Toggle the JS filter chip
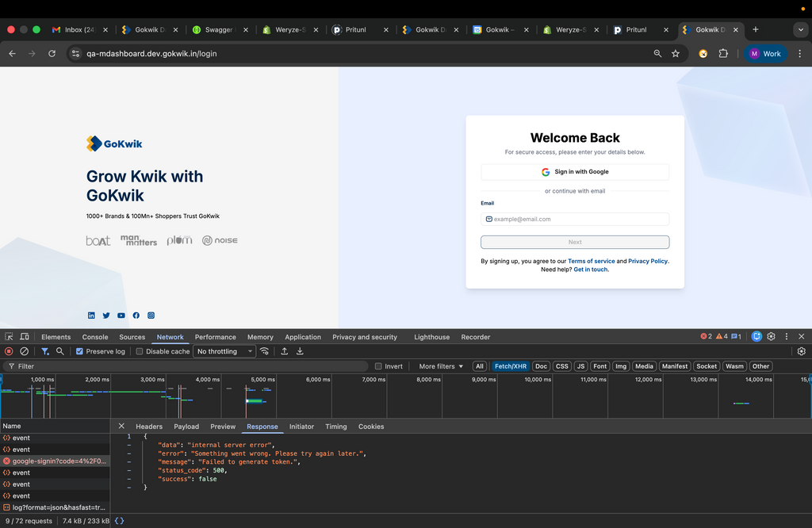 point(581,366)
